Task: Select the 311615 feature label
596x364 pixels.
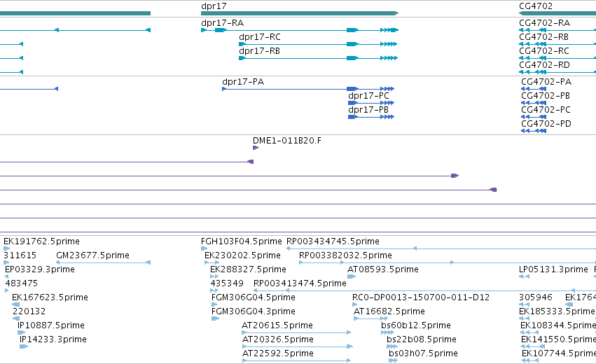Action: tap(20, 255)
